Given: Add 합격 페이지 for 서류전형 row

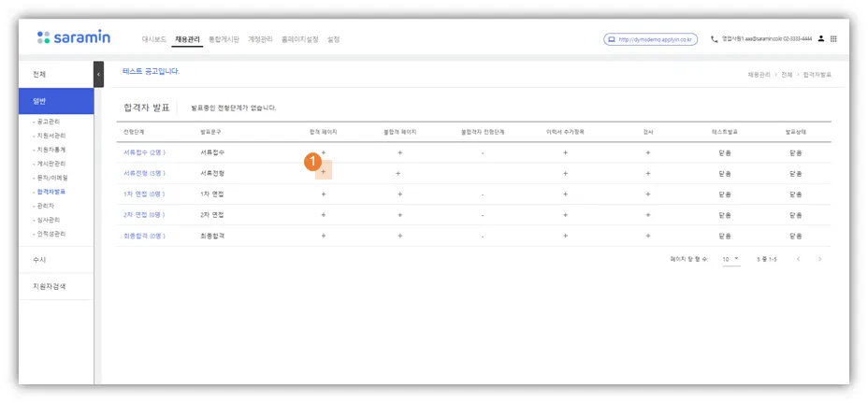Looking at the screenshot, I should (x=324, y=173).
